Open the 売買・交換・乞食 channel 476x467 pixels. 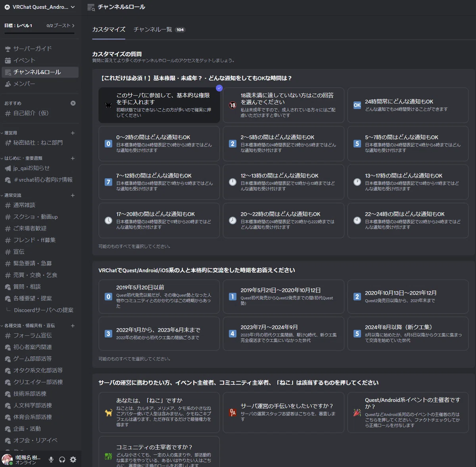(x=40, y=275)
